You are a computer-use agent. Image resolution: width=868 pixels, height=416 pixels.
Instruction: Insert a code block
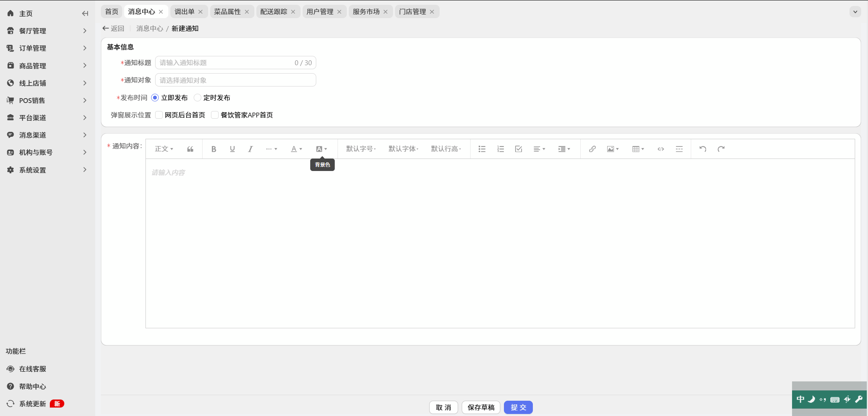pos(661,149)
